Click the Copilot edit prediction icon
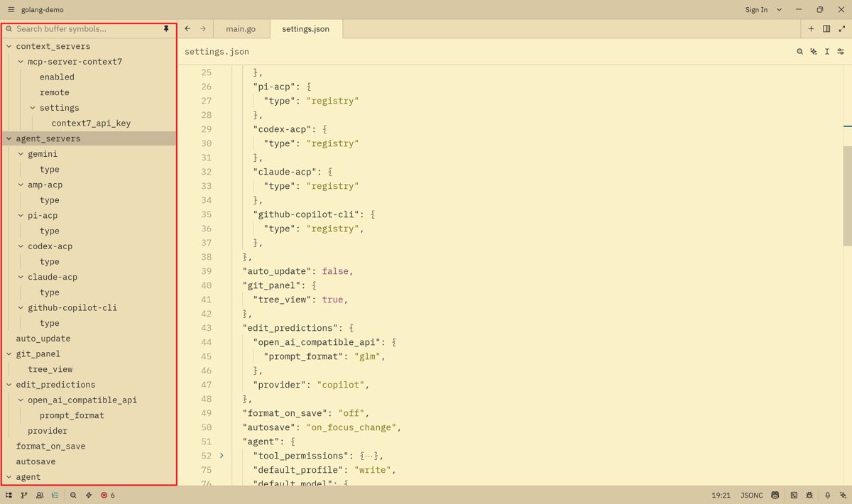The height and width of the screenshot is (504, 852). [775, 495]
